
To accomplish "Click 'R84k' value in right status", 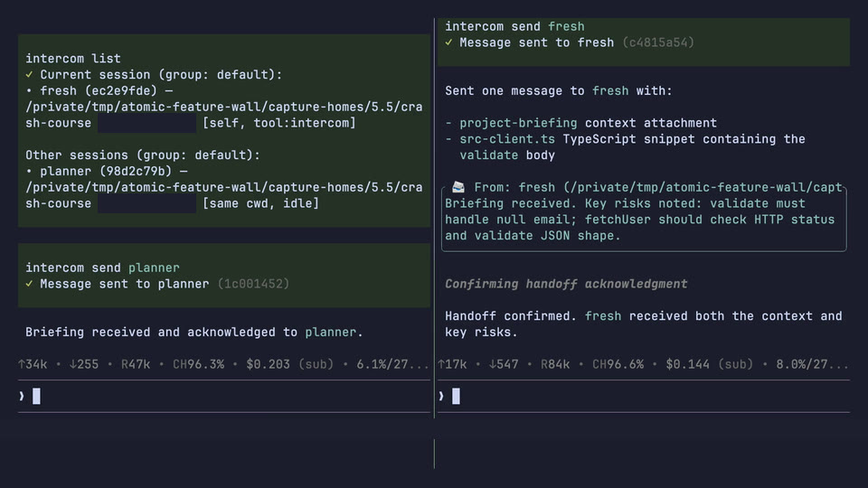I will (x=555, y=364).
